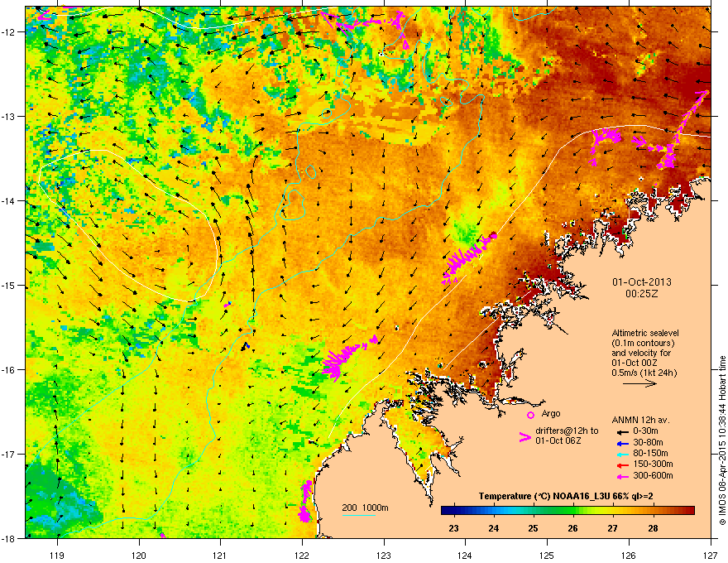Click the color bar tick label 24
The height and width of the screenshot is (563, 728).
494,528
